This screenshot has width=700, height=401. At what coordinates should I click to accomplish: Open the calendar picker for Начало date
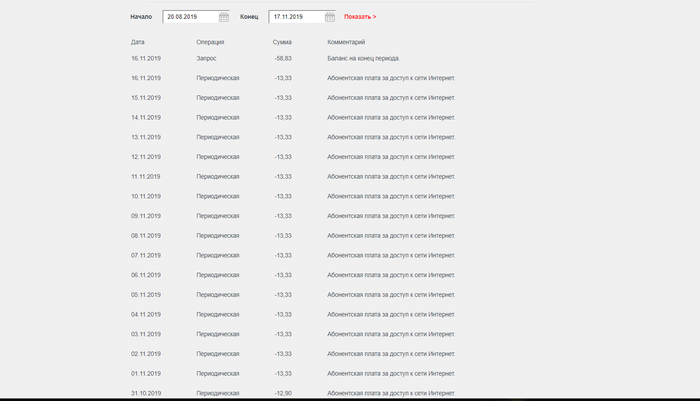click(224, 17)
